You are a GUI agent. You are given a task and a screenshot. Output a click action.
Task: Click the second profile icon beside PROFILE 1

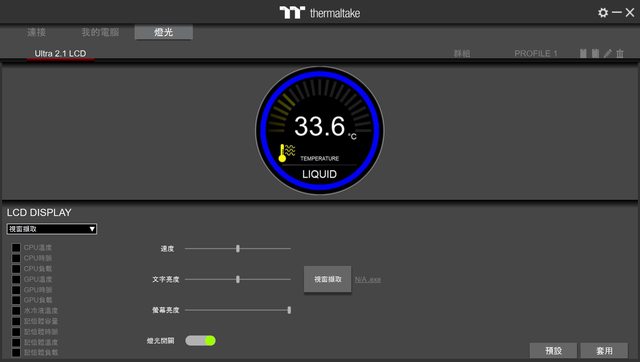[596, 53]
